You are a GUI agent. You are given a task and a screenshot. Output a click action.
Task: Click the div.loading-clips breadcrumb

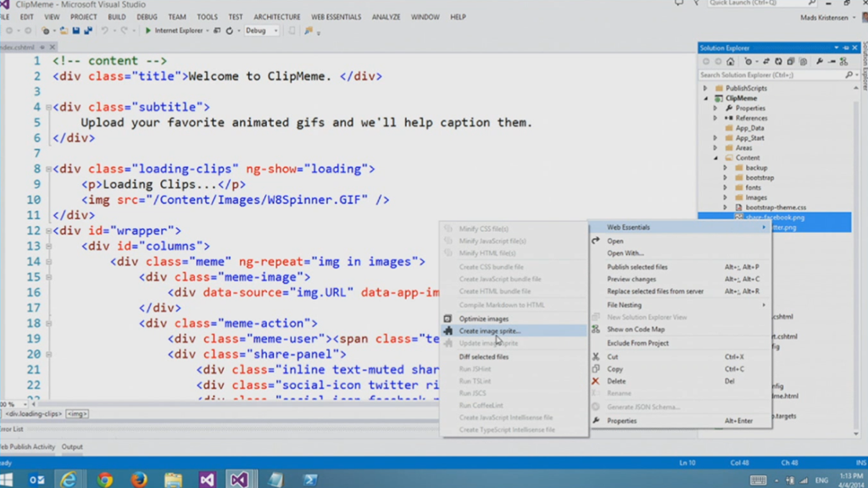click(x=33, y=413)
